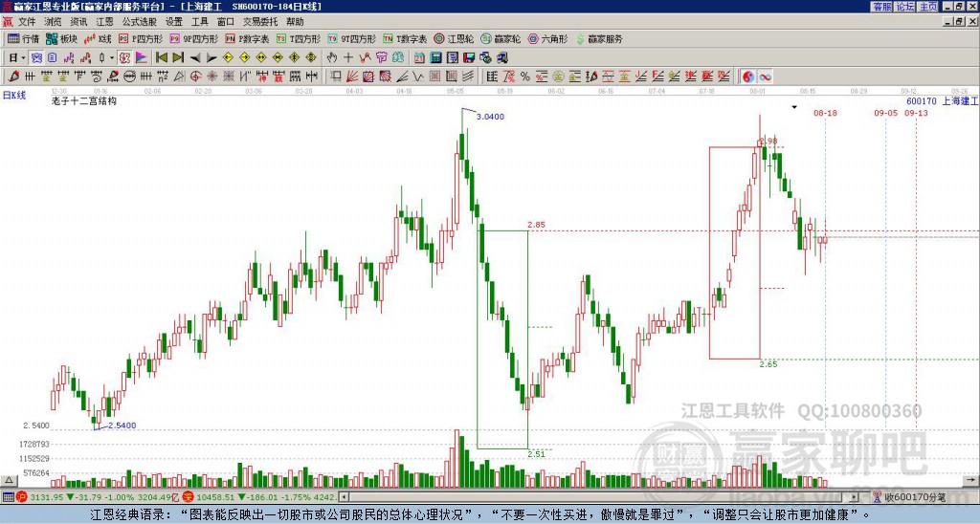This screenshot has height=524, width=980.
Task: Click the 09-05 red date marker
Action: pyautogui.click(x=885, y=113)
